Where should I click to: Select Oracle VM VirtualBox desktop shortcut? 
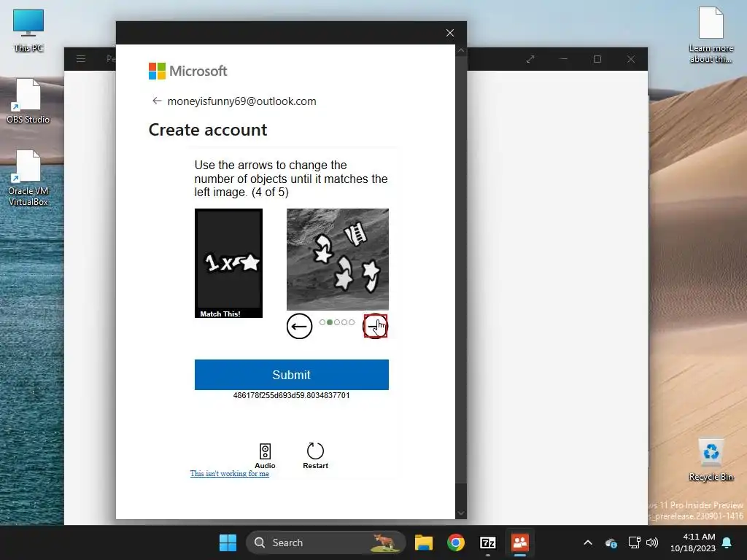28,178
